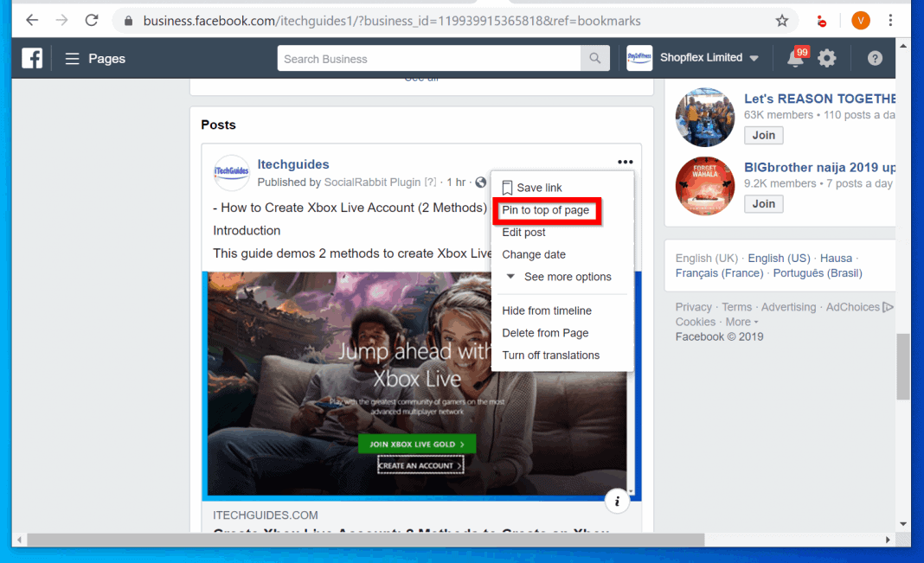Open the Itechguides page link
924x563 pixels.
click(293, 163)
